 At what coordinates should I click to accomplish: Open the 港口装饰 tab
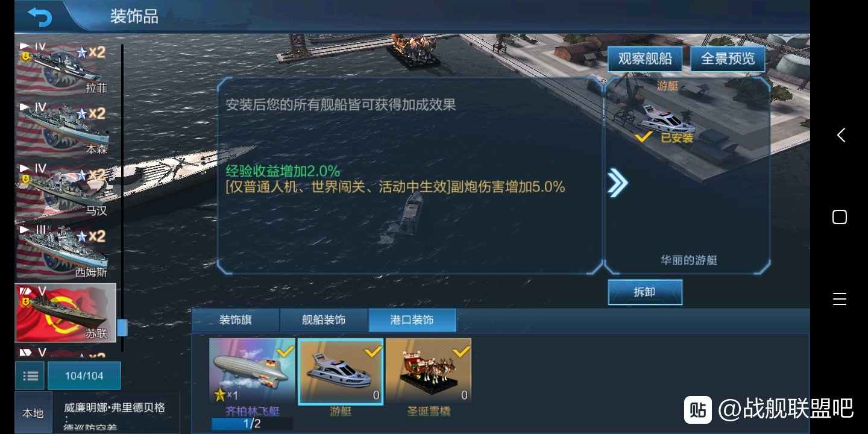point(412,320)
